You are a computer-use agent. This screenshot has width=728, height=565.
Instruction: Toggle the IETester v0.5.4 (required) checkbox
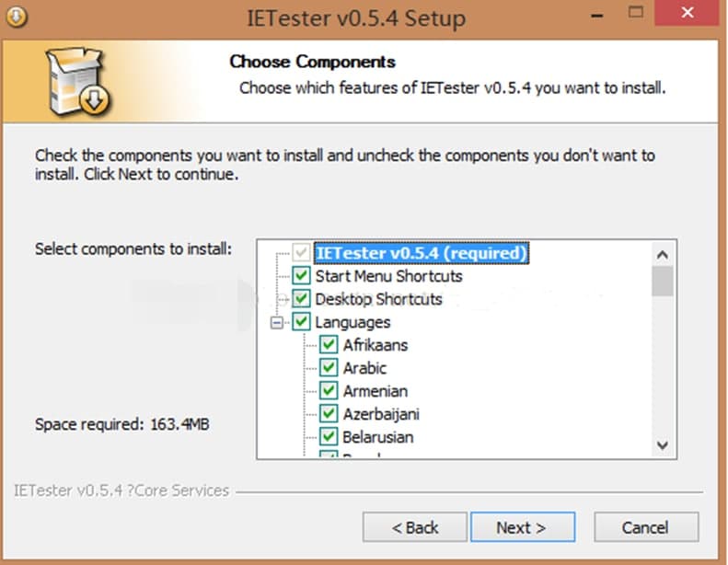click(301, 252)
